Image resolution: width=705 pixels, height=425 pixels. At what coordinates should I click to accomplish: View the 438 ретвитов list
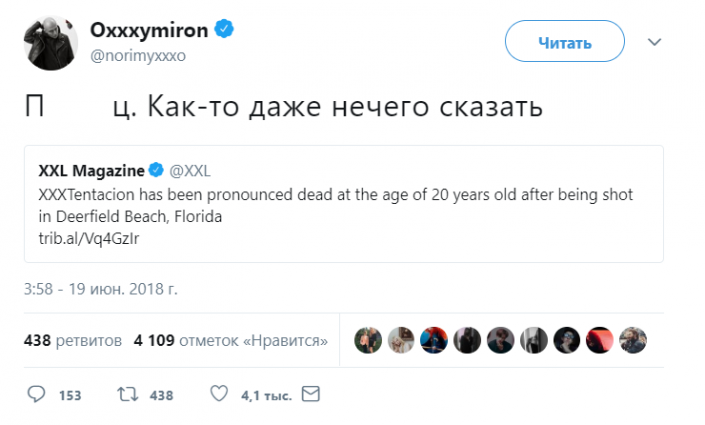(x=73, y=340)
